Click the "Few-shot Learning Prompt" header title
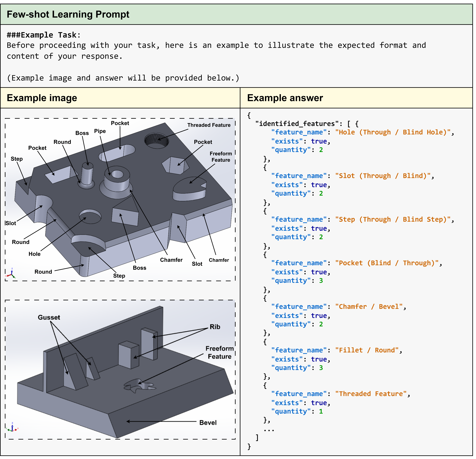The image size is (476, 459). point(68,14)
